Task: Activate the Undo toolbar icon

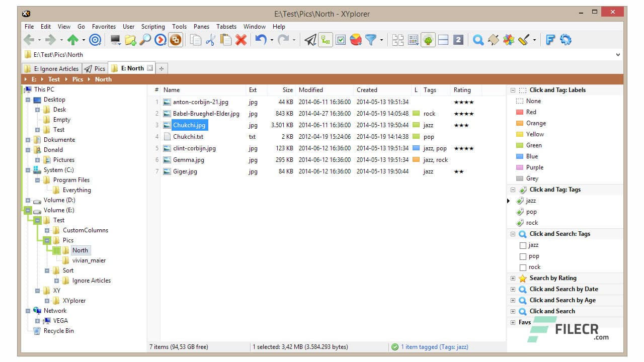Action: point(260,40)
